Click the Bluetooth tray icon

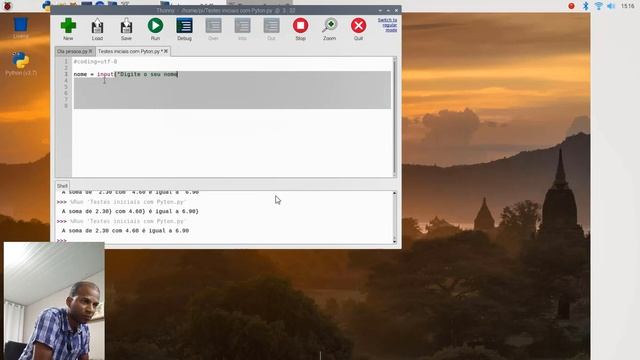point(586,6)
